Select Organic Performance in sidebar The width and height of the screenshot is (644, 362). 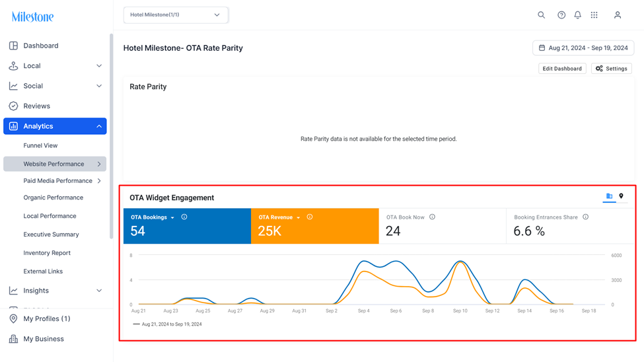(x=54, y=198)
